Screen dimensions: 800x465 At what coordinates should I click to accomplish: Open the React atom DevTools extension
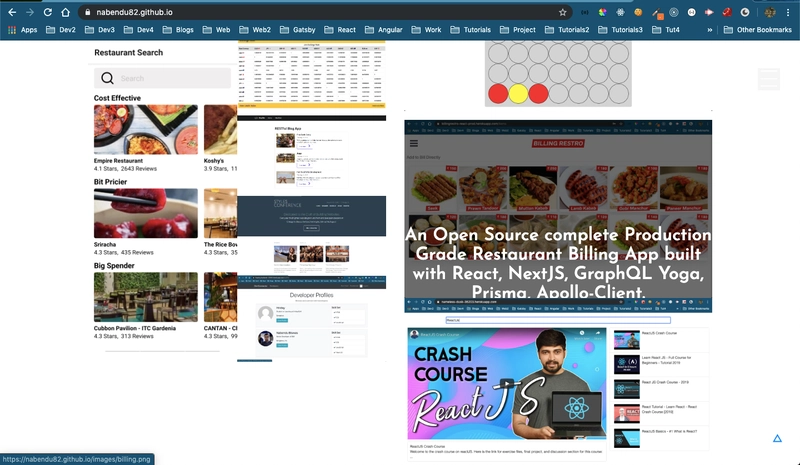tap(620, 12)
